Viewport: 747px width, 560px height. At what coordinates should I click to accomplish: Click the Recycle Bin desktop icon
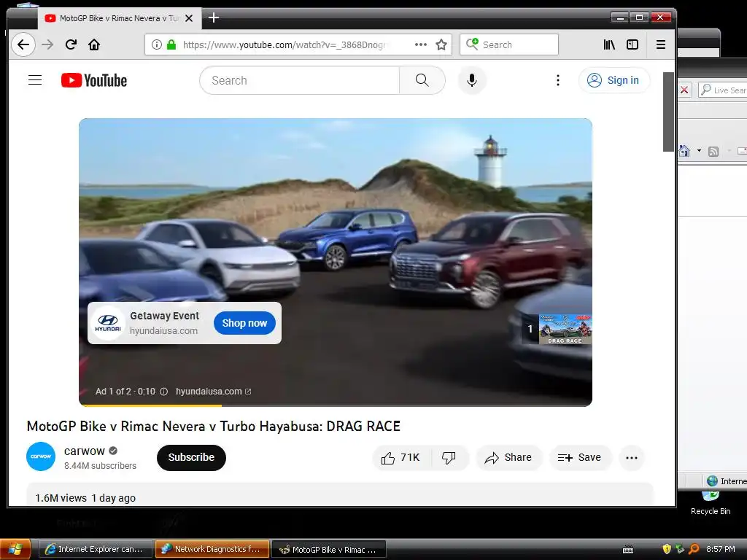point(711,504)
